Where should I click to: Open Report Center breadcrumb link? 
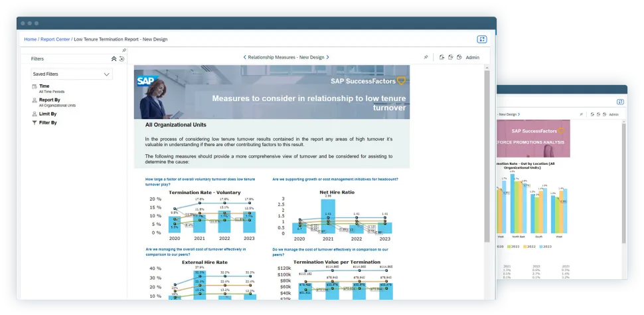coord(56,39)
